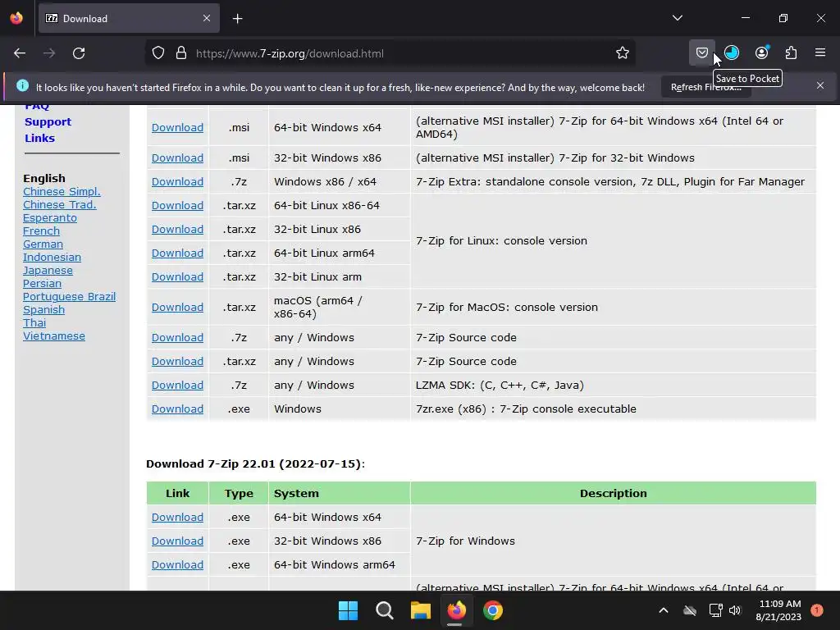Download the 32-bit Windows x86 .msi installer
840x630 pixels.
coord(177,158)
